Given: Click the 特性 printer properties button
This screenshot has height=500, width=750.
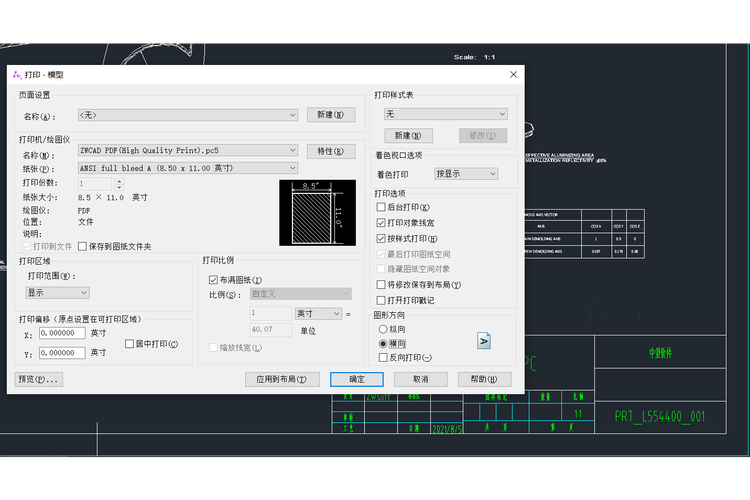Looking at the screenshot, I should 330,151.
